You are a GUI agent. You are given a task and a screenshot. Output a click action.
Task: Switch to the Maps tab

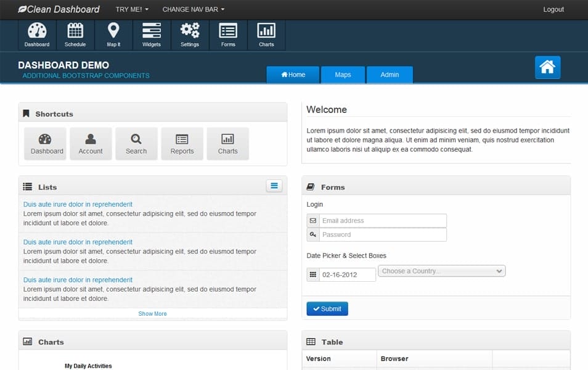[x=343, y=74]
